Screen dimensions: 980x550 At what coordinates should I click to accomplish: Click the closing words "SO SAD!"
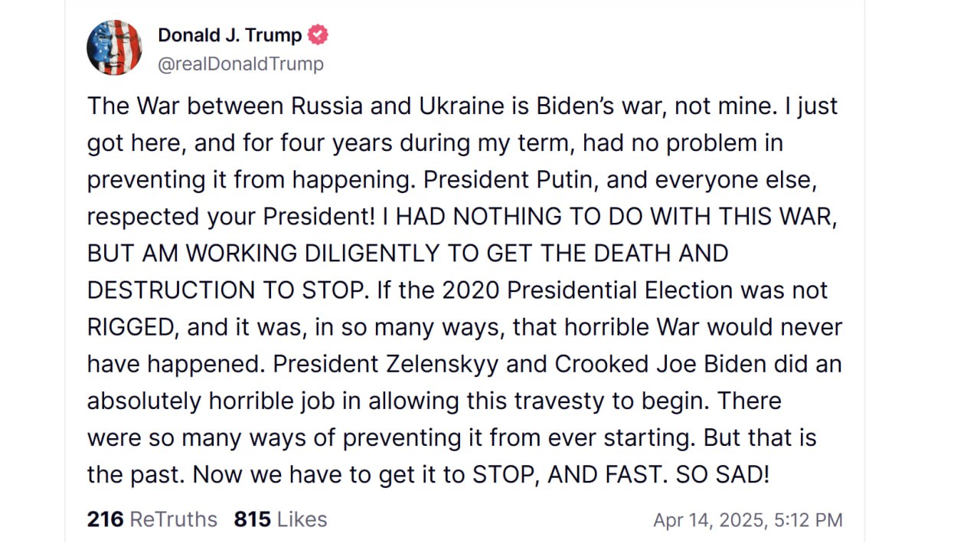click(x=722, y=475)
